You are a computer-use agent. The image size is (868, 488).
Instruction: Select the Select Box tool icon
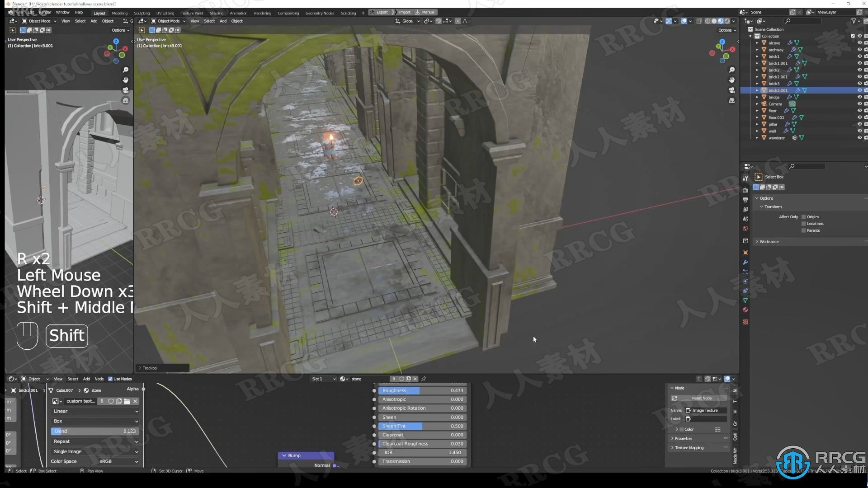(x=759, y=177)
